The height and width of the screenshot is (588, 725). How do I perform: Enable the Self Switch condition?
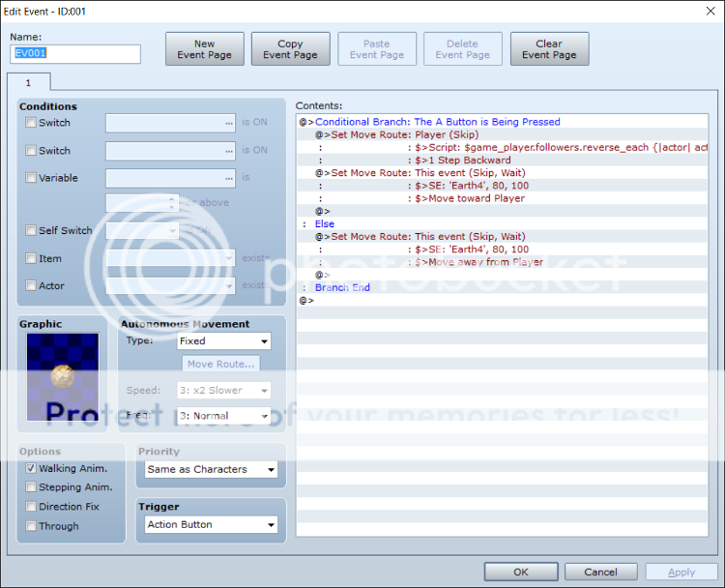point(32,230)
